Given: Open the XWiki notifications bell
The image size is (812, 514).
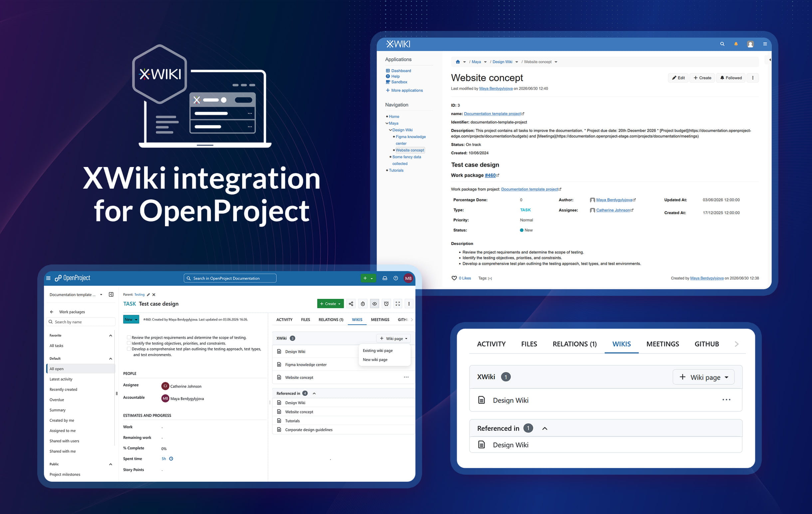Looking at the screenshot, I should click(x=736, y=44).
